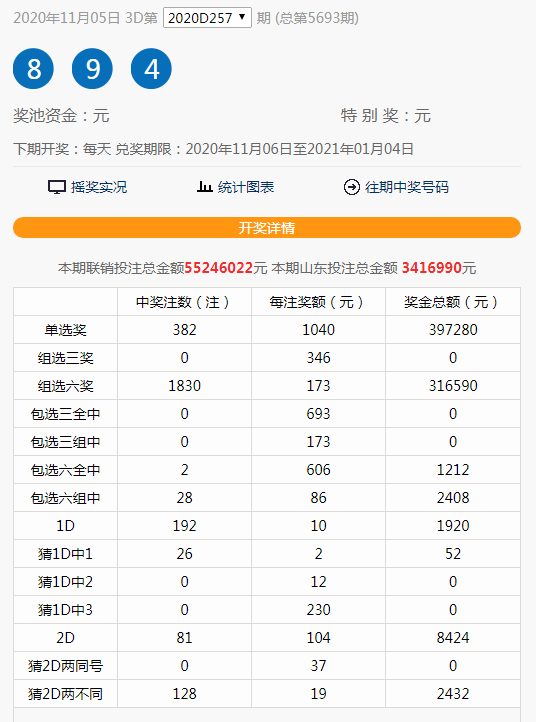The width and height of the screenshot is (536, 722).
Task: Open the 统计图表 link
Action: pos(246,187)
